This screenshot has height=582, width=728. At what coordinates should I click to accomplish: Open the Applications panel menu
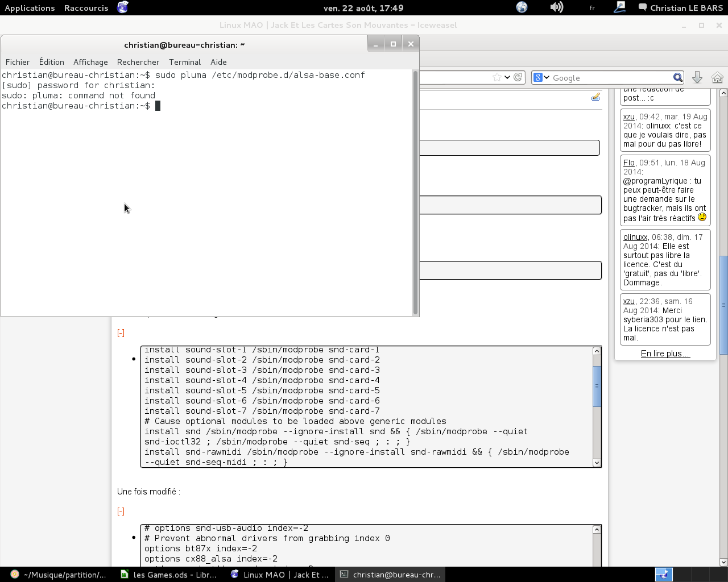point(30,8)
